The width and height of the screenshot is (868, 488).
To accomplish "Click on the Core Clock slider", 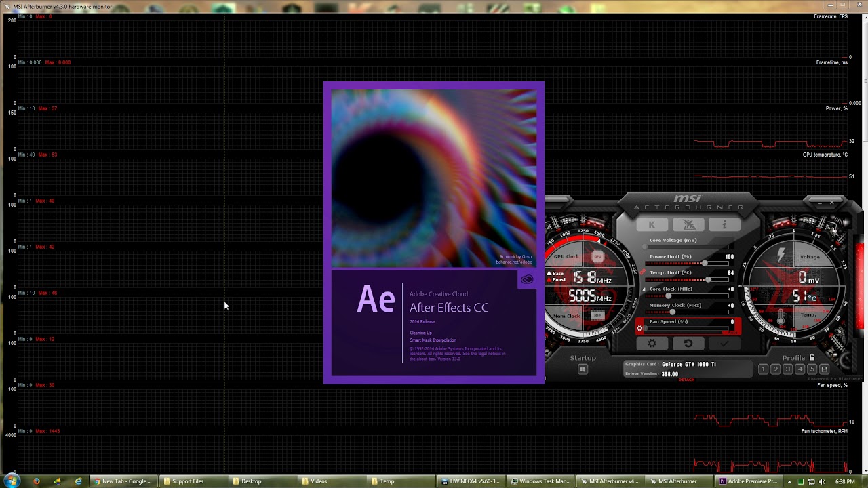I will tap(686, 296).
